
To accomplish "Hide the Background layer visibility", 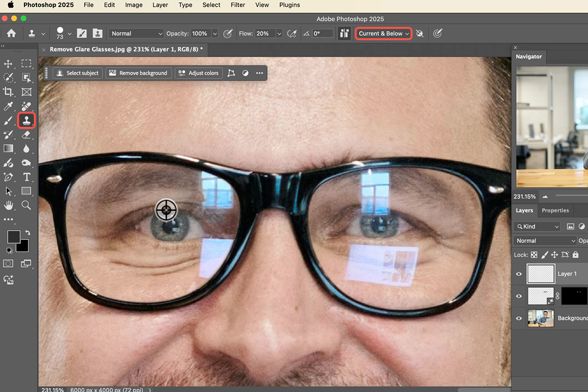I will pyautogui.click(x=519, y=318).
